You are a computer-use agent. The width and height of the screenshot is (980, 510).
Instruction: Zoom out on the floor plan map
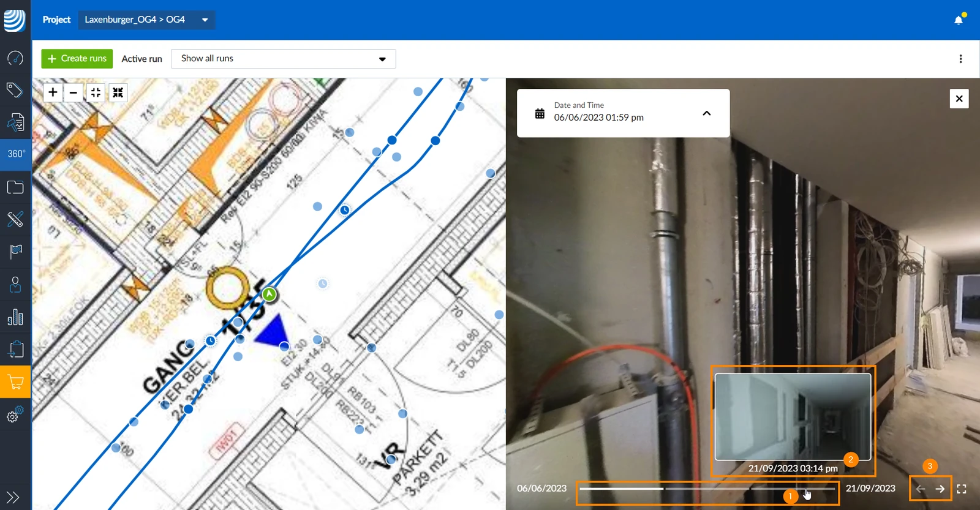click(73, 92)
